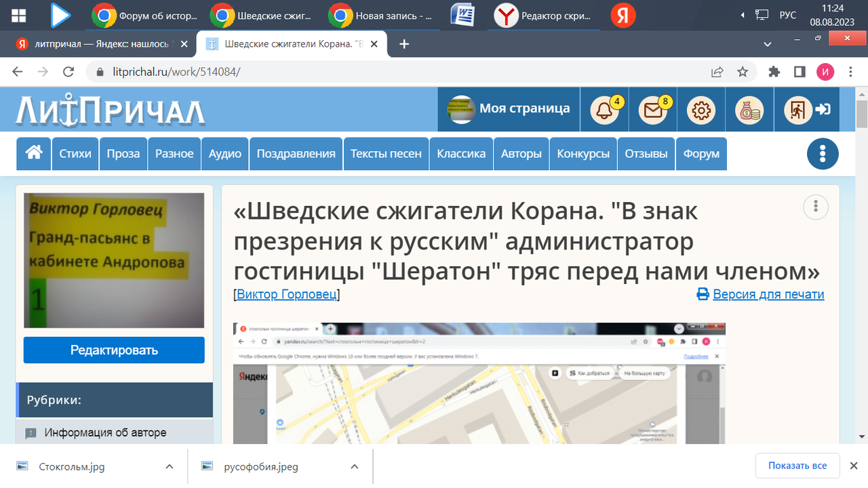Open site settings with the gear icon

[x=701, y=109]
